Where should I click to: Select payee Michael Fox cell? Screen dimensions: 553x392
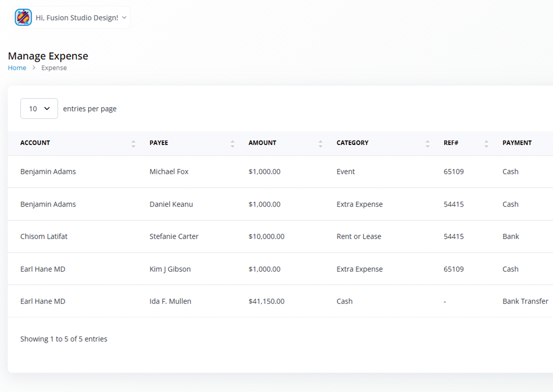coord(169,172)
